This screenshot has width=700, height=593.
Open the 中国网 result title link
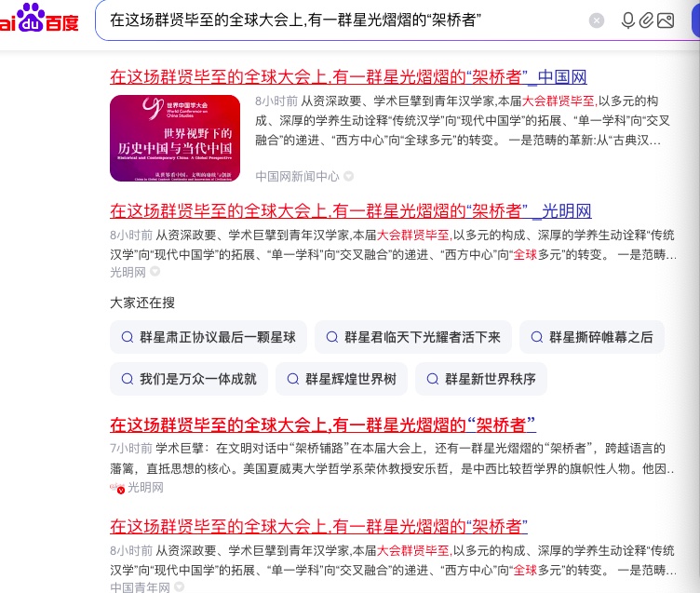[x=348, y=77]
